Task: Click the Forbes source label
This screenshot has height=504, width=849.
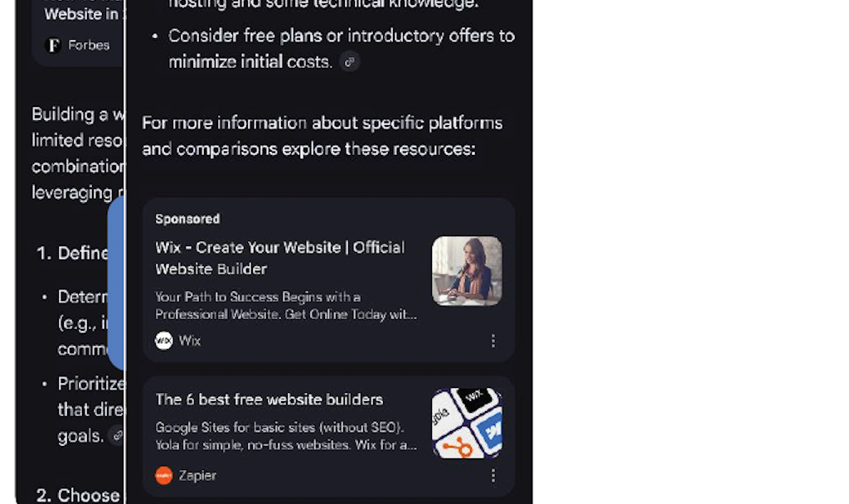Action: click(89, 45)
